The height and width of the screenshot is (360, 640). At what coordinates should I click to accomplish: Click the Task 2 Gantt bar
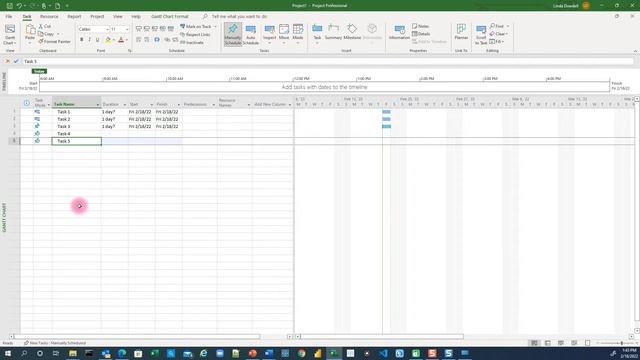pyautogui.click(x=387, y=119)
